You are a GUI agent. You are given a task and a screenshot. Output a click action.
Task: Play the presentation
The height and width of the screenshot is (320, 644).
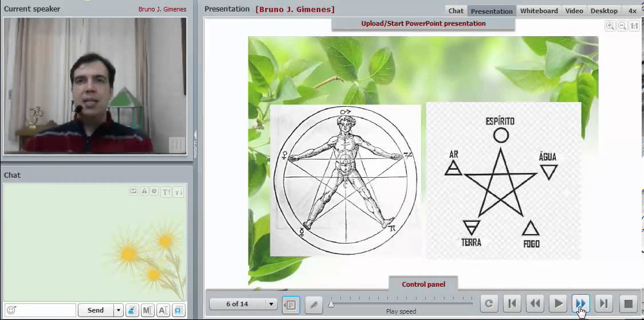(x=558, y=304)
